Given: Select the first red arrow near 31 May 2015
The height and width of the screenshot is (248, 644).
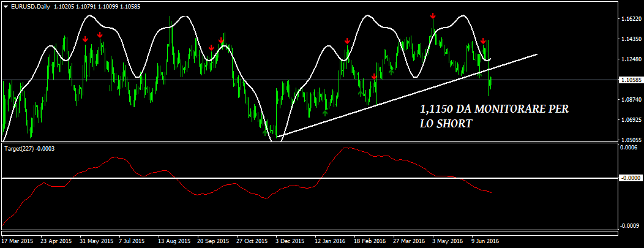Looking at the screenshot, I should click(85, 40).
